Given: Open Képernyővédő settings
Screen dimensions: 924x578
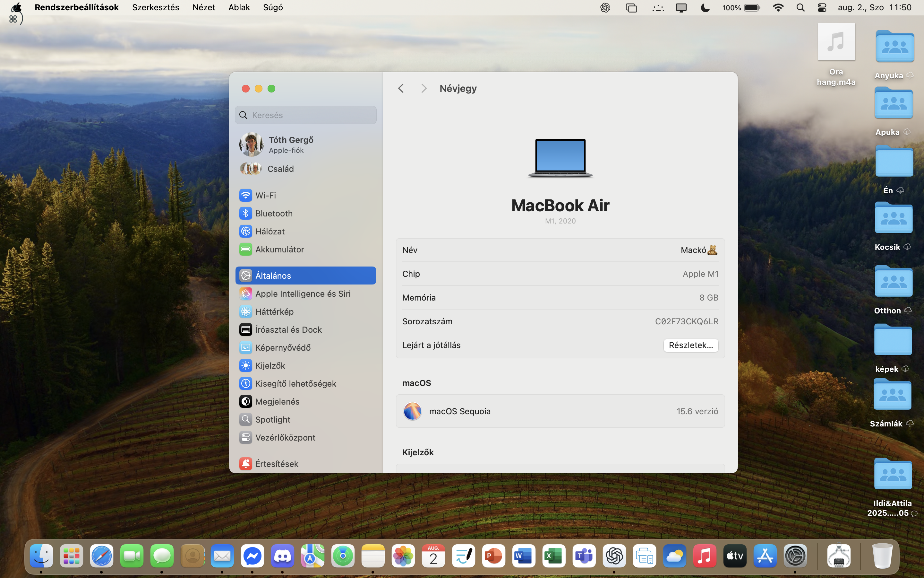Looking at the screenshot, I should pos(305,347).
